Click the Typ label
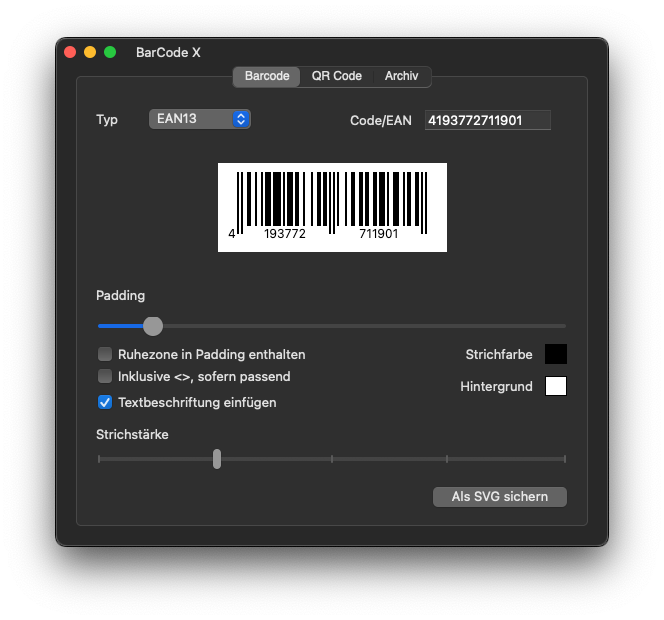Image resolution: width=664 pixels, height=620 pixels. coord(107,120)
